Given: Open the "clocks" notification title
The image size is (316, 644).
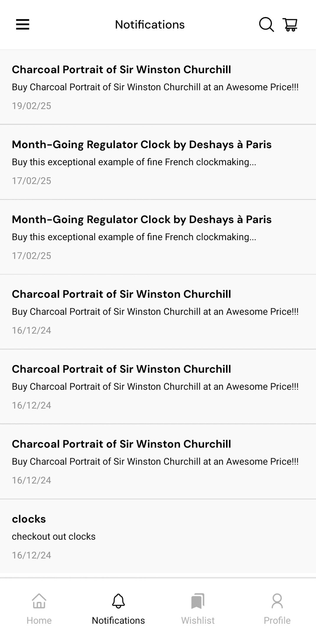Looking at the screenshot, I should click(x=29, y=519).
